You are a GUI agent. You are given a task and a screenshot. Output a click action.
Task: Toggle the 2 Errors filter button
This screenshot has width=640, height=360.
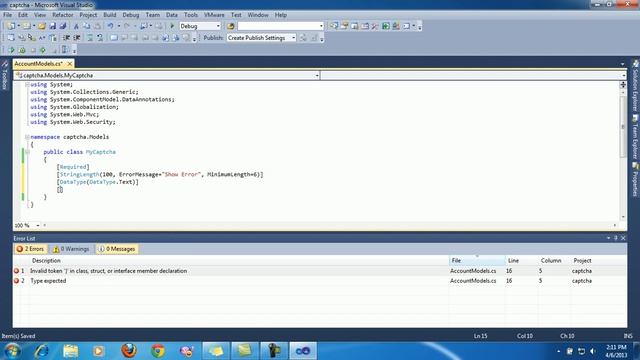tap(31, 249)
